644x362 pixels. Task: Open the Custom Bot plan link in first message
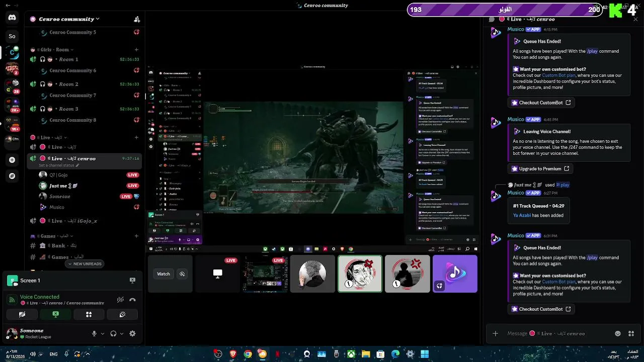point(559,75)
